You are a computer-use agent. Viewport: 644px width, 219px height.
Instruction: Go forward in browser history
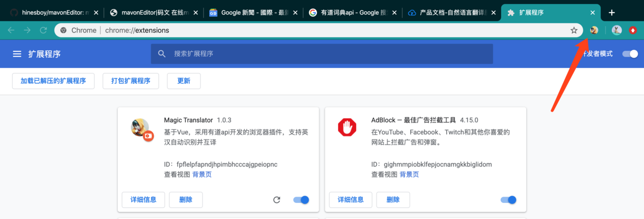pos(27,30)
